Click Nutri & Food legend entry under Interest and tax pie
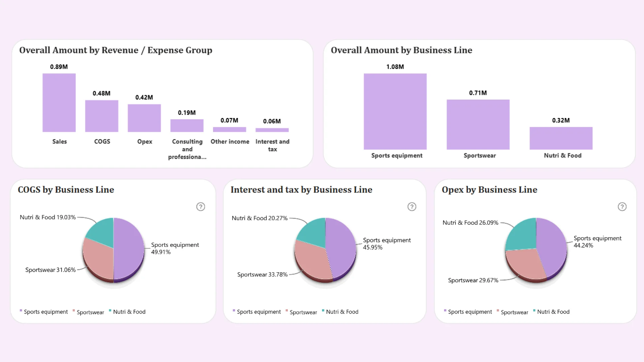Screen dimensions: 644x362 [340, 312]
